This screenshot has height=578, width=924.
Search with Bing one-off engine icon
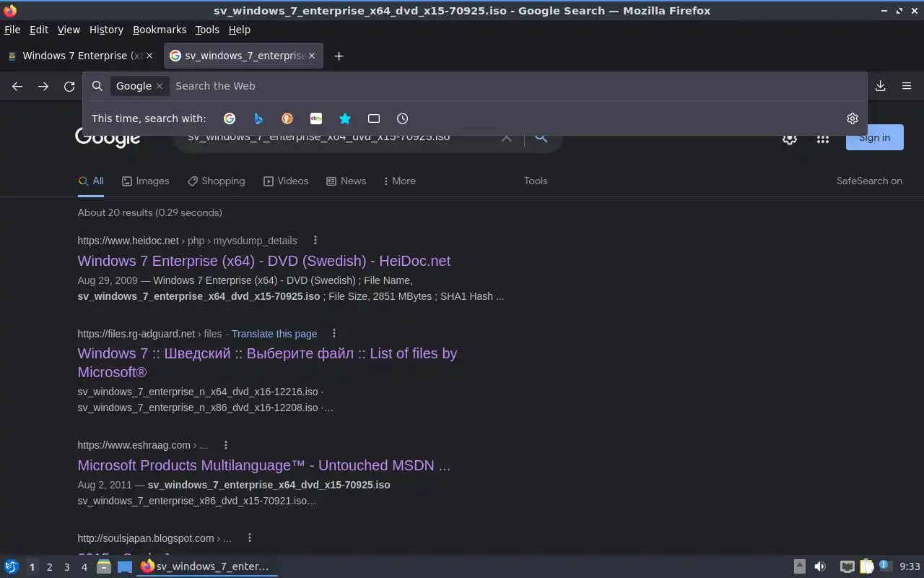pyautogui.click(x=258, y=118)
